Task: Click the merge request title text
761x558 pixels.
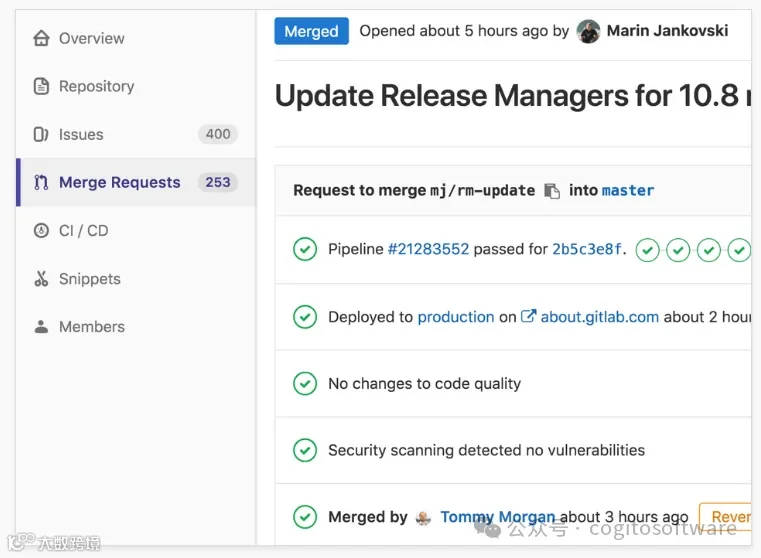Action: 513,95
